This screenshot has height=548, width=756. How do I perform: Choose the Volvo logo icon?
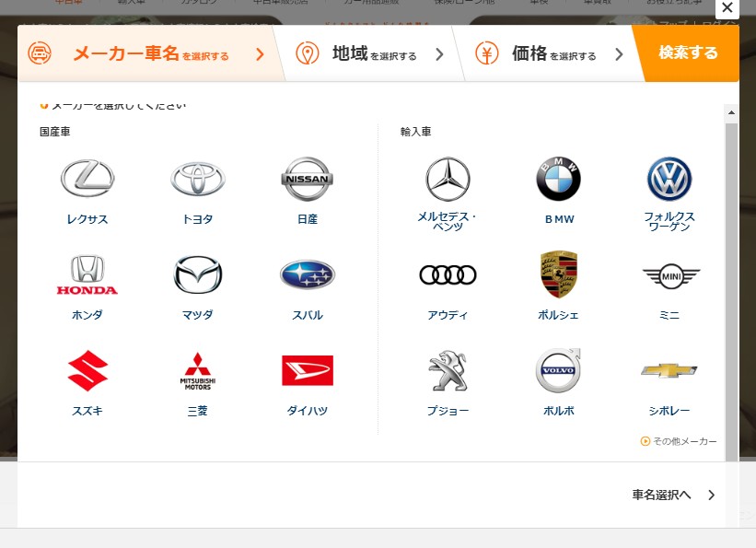[558, 370]
